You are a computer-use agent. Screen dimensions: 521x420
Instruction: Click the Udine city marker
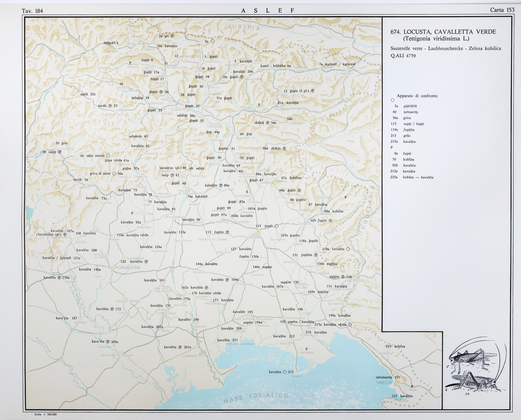[x=258, y=232]
